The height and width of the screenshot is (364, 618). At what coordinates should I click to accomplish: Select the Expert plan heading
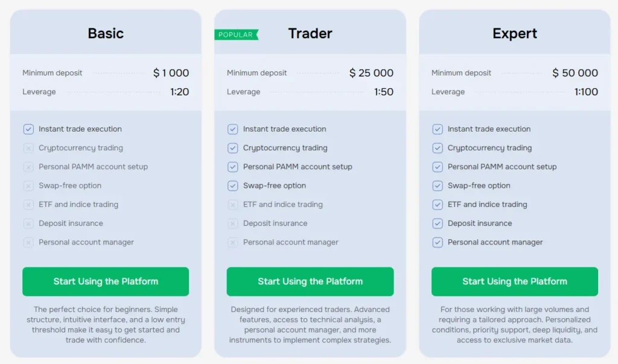[x=515, y=33]
